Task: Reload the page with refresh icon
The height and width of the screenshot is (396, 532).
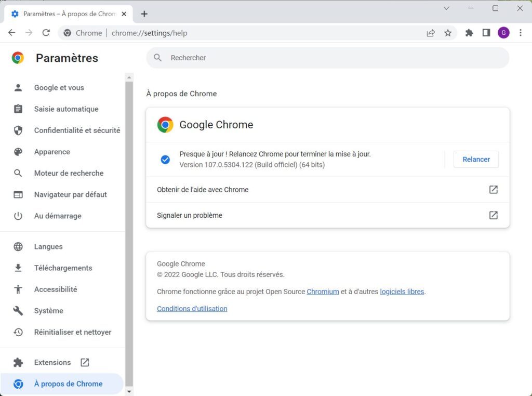Action: tap(46, 33)
